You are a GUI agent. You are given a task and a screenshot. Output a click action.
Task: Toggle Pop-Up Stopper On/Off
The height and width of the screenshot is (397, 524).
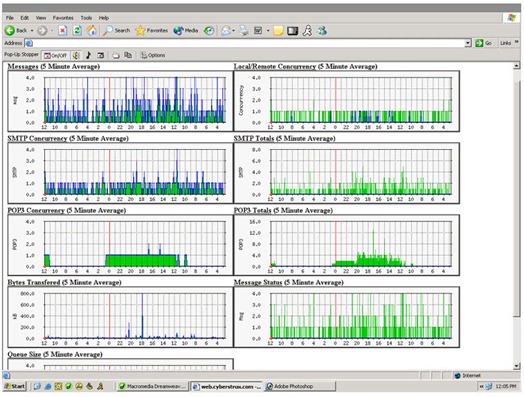[56, 55]
